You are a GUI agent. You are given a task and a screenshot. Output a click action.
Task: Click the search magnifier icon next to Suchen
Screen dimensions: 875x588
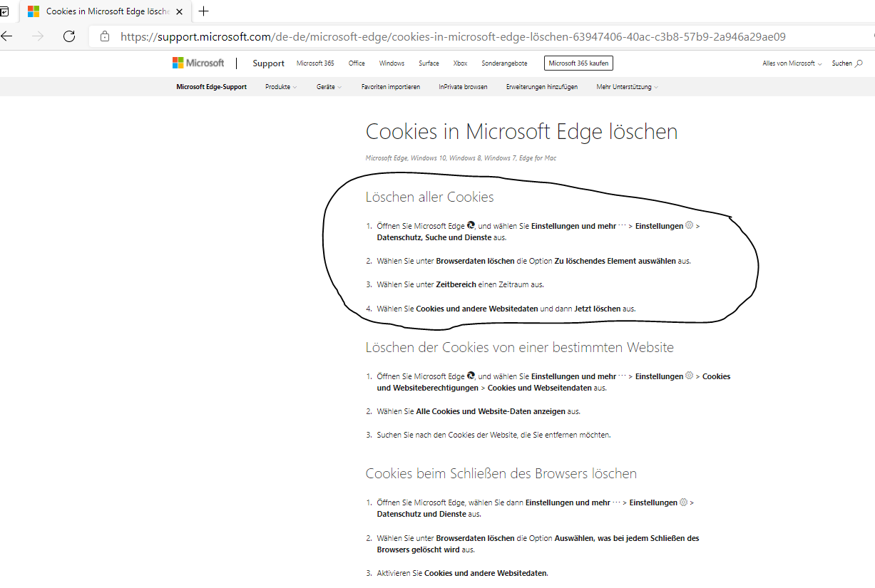[859, 63]
